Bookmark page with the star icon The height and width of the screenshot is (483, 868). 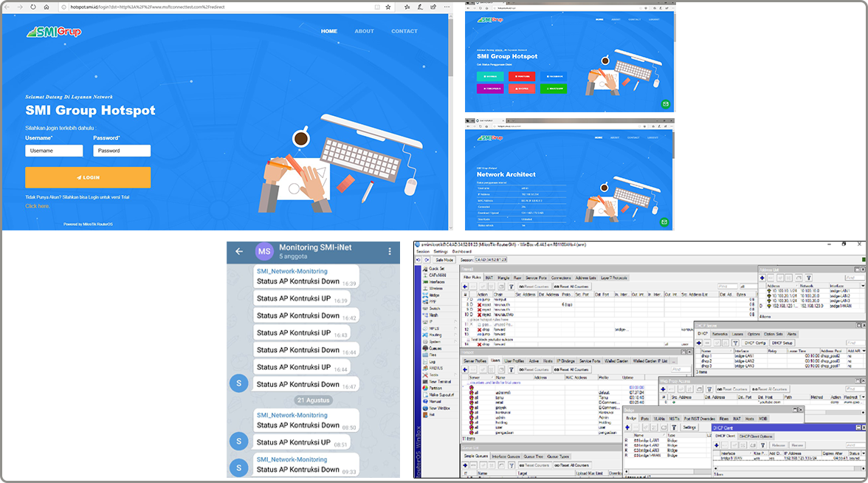[x=388, y=7]
